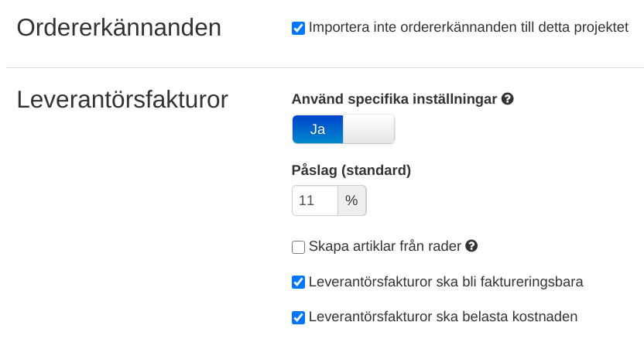Image resolution: width=644 pixels, height=346 pixels.
Task: Select the Ordererkännanden section heading
Action: [119, 28]
